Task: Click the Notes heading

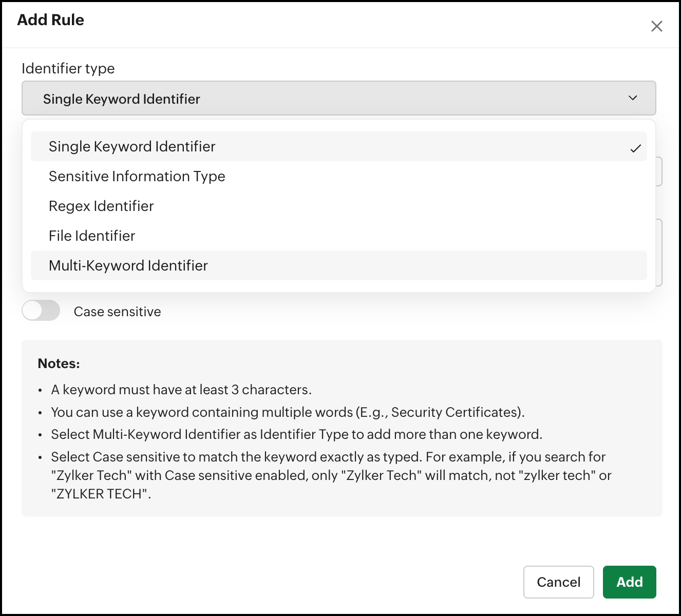Action: tap(59, 364)
